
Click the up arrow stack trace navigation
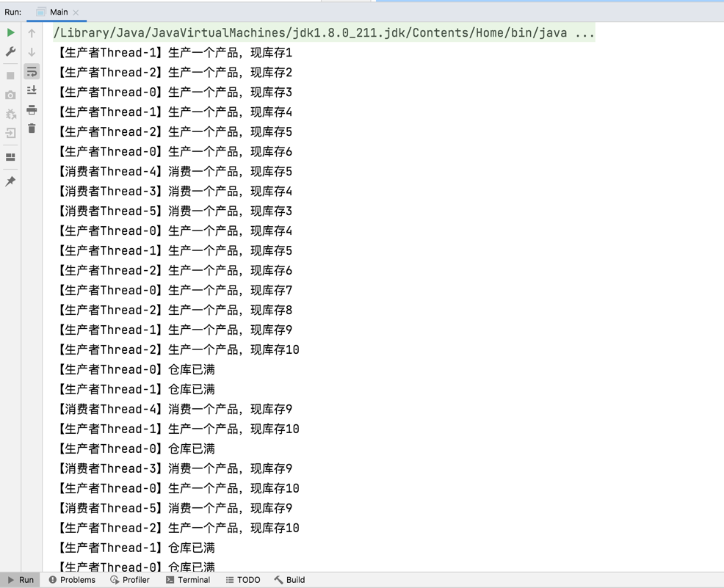coord(32,33)
